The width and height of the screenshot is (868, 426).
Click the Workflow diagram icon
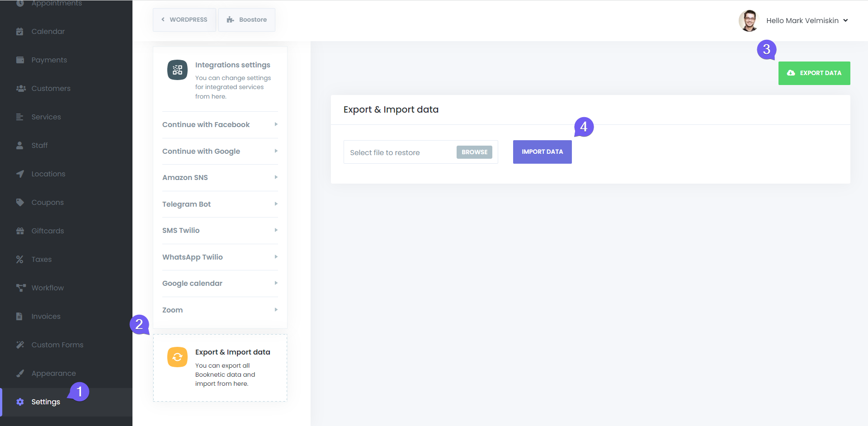click(x=21, y=288)
